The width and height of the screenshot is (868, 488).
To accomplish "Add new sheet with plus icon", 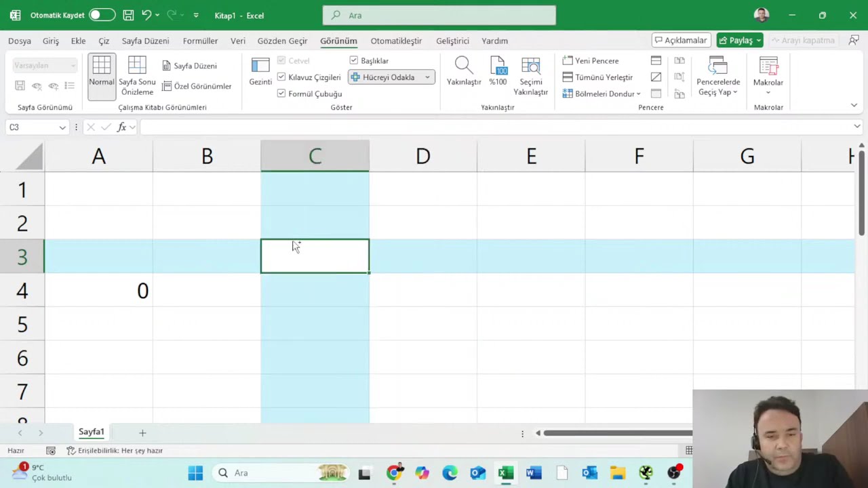I will pyautogui.click(x=142, y=432).
